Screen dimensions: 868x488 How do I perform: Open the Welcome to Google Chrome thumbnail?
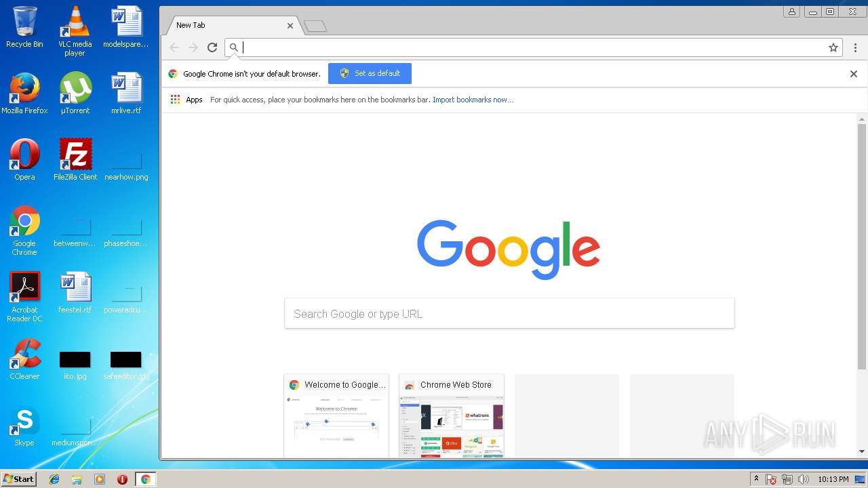coord(336,415)
